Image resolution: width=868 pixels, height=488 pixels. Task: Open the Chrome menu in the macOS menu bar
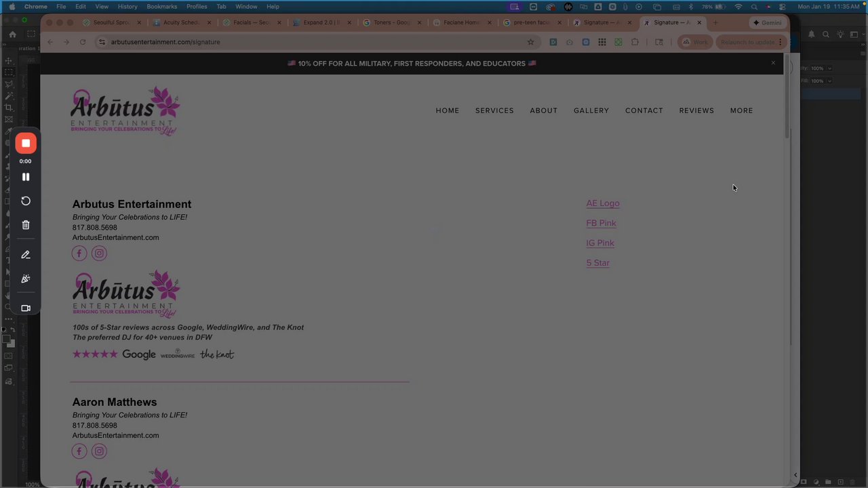(x=36, y=6)
